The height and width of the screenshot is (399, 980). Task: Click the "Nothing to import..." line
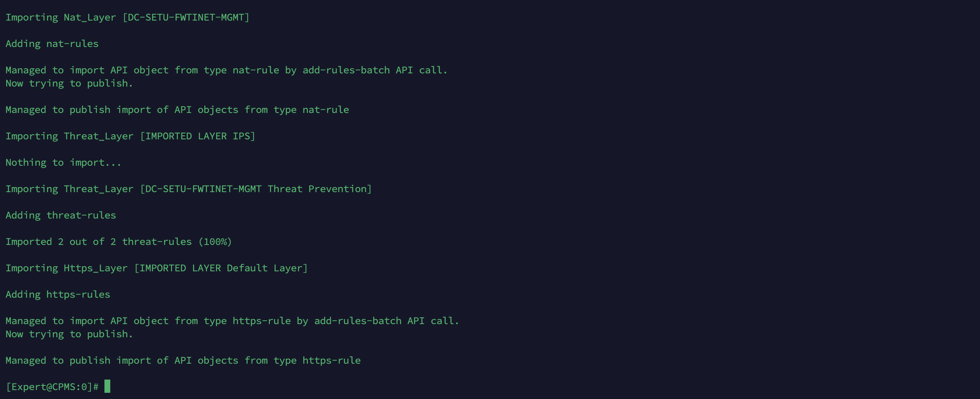pos(63,163)
